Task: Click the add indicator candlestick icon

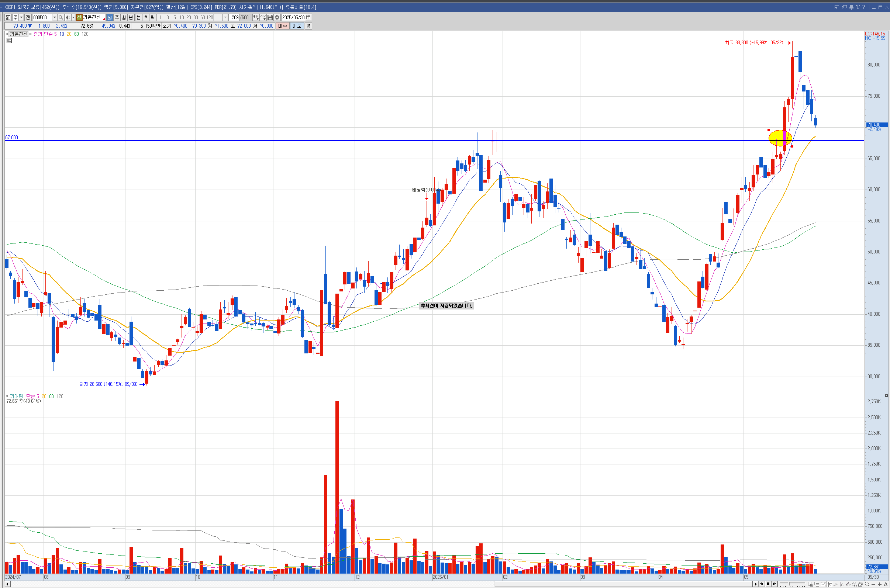Action: (x=256, y=17)
